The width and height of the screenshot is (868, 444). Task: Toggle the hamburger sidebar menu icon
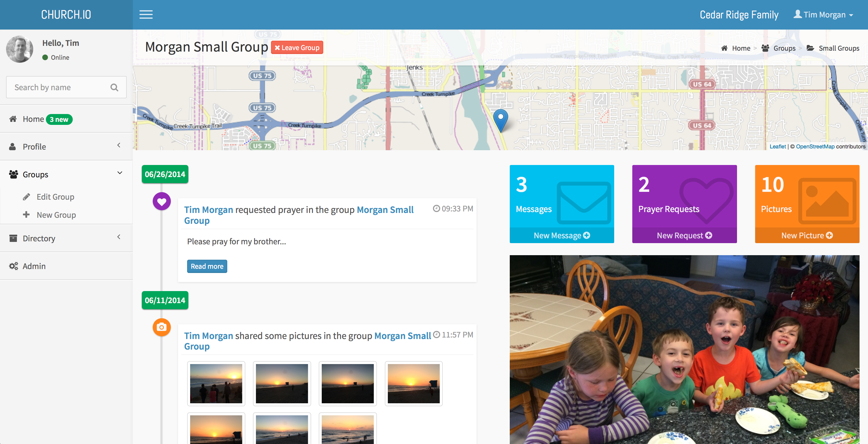pos(146,14)
